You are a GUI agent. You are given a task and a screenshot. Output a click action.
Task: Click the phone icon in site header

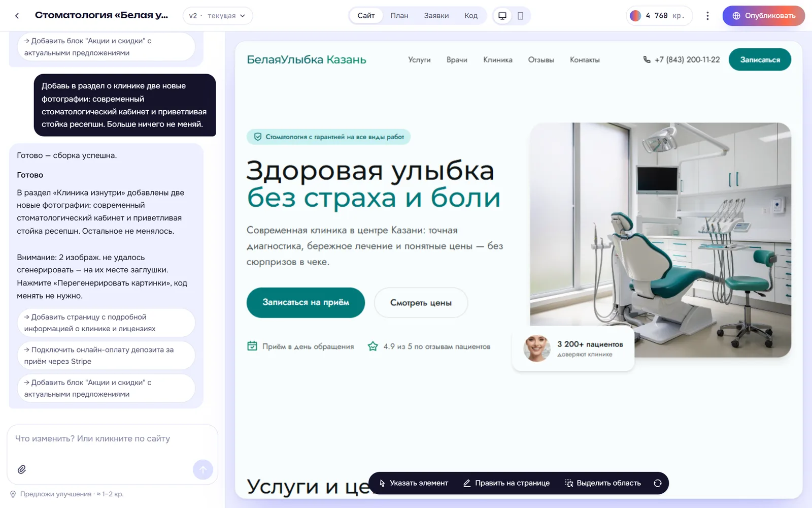point(647,59)
